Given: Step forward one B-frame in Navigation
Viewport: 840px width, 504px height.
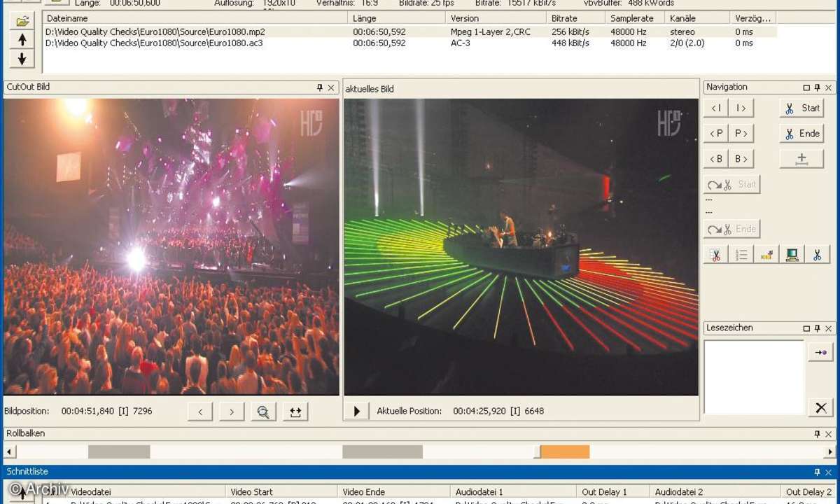Looking at the screenshot, I should coord(740,159).
